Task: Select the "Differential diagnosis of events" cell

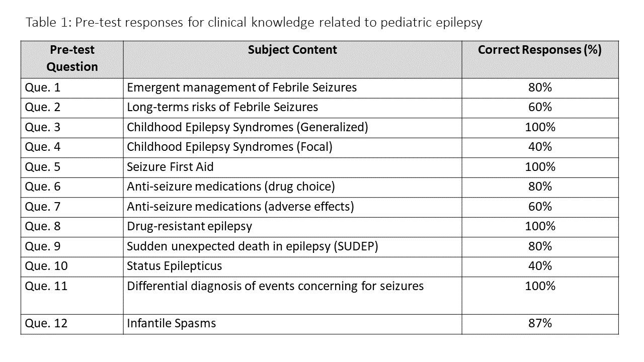Action: (275, 286)
